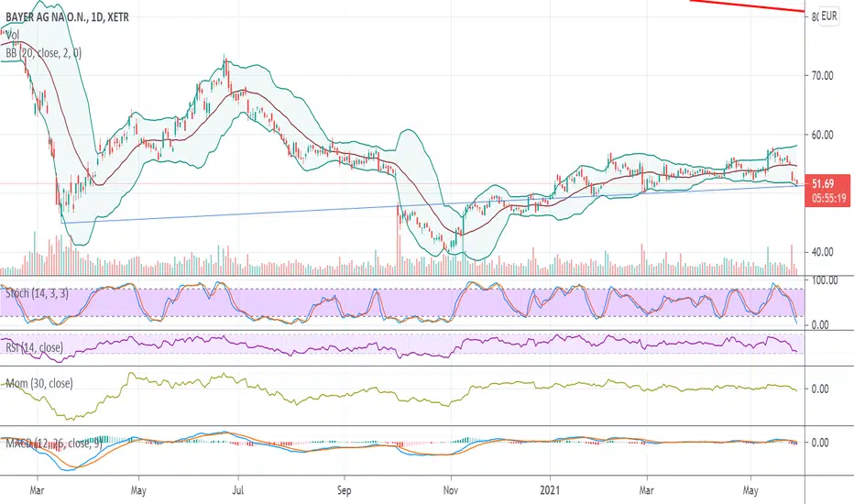Viewport: 854px width, 504px height.
Task: Select the MACD (12, 26, close, 9) label
Action: pos(53,443)
